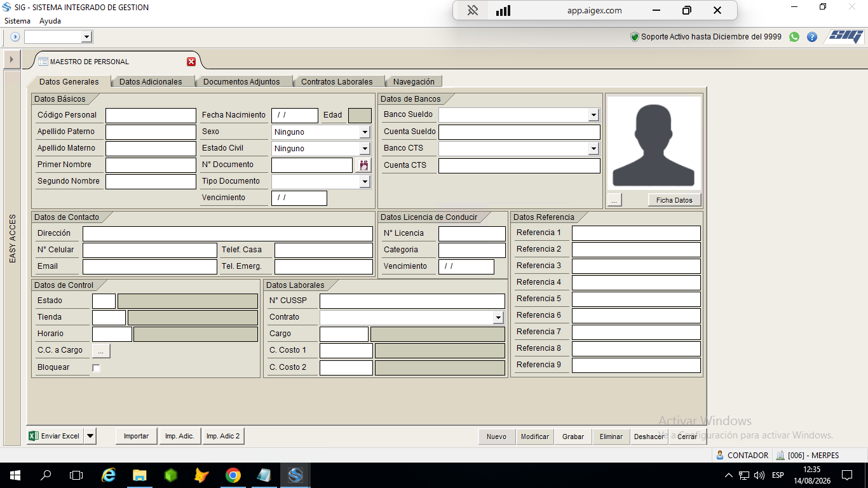The height and width of the screenshot is (488, 868).
Task: Click the SIG app icon in taskbar
Action: point(295,475)
